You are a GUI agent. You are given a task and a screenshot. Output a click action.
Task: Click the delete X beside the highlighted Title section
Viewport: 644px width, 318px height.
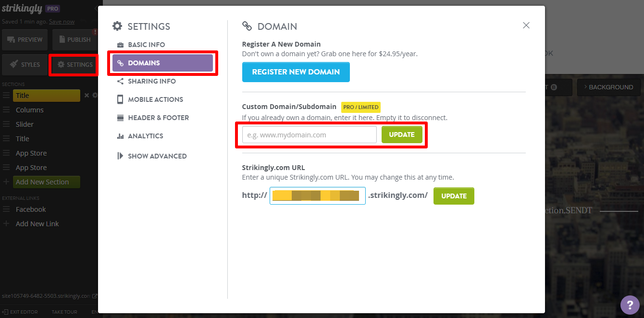pyautogui.click(x=87, y=96)
